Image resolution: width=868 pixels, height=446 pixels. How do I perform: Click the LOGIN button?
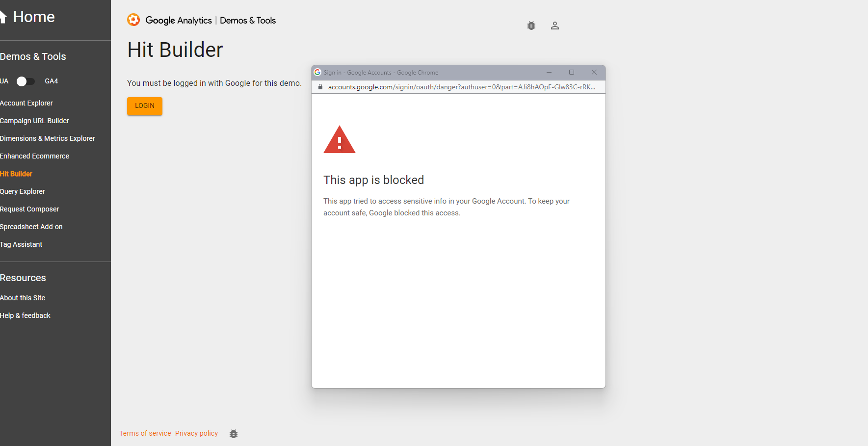(x=144, y=106)
